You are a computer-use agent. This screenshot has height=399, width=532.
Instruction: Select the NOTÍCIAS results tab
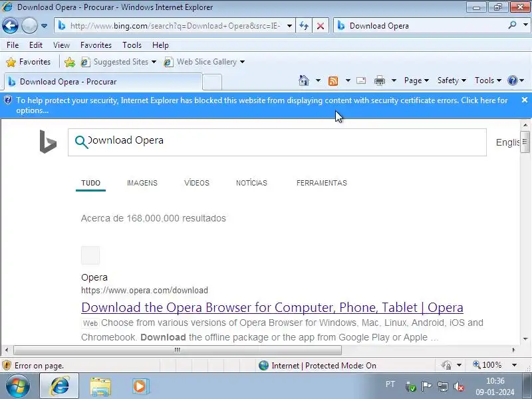tap(252, 184)
